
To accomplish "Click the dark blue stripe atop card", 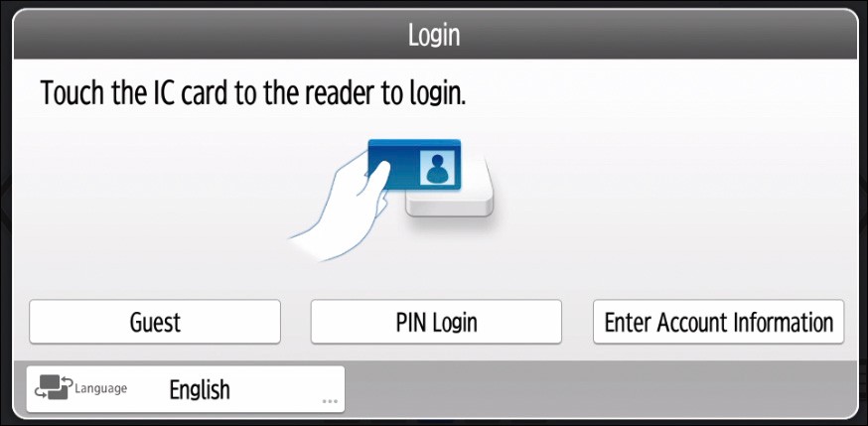I will [414, 143].
